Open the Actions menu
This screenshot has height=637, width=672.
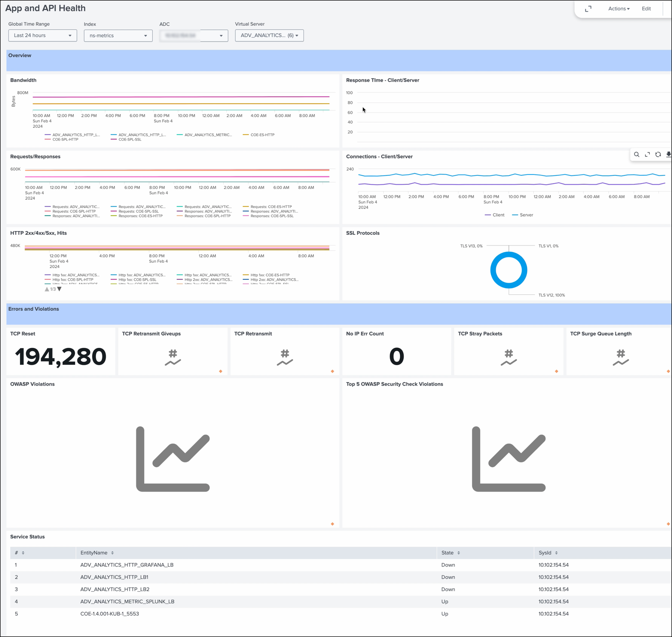click(619, 9)
